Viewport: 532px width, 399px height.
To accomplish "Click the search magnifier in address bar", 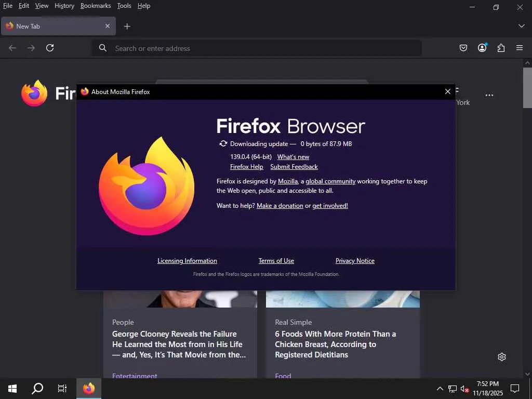I will pos(103,48).
